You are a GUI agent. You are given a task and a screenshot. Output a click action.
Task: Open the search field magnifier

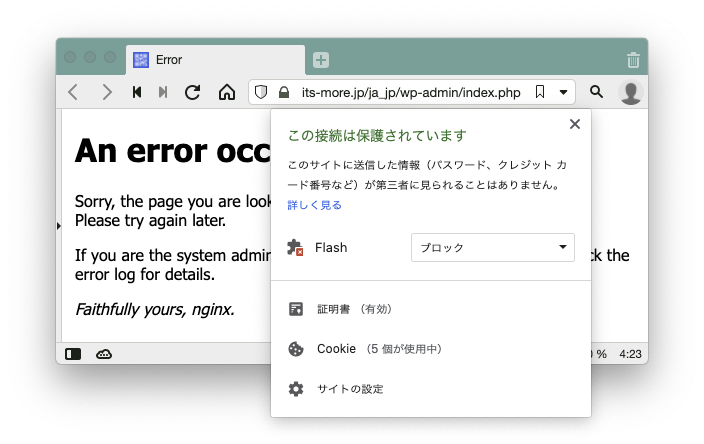point(597,93)
